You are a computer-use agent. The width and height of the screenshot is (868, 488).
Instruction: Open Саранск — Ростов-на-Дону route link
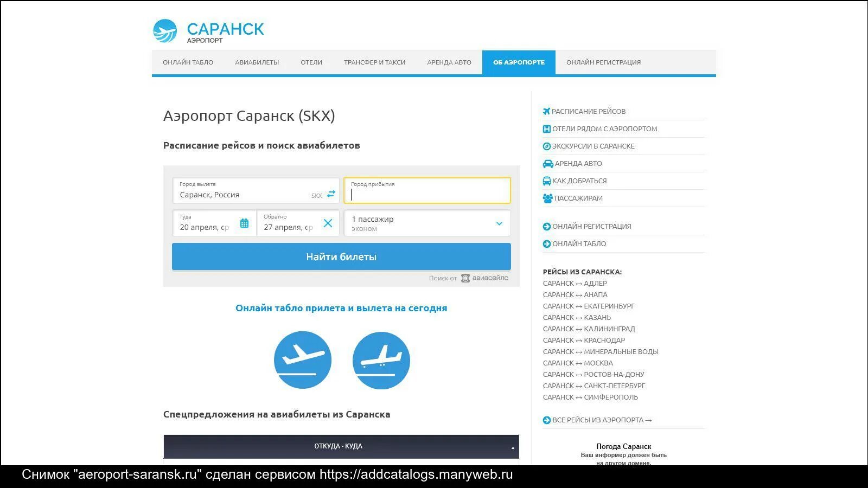pos(593,375)
